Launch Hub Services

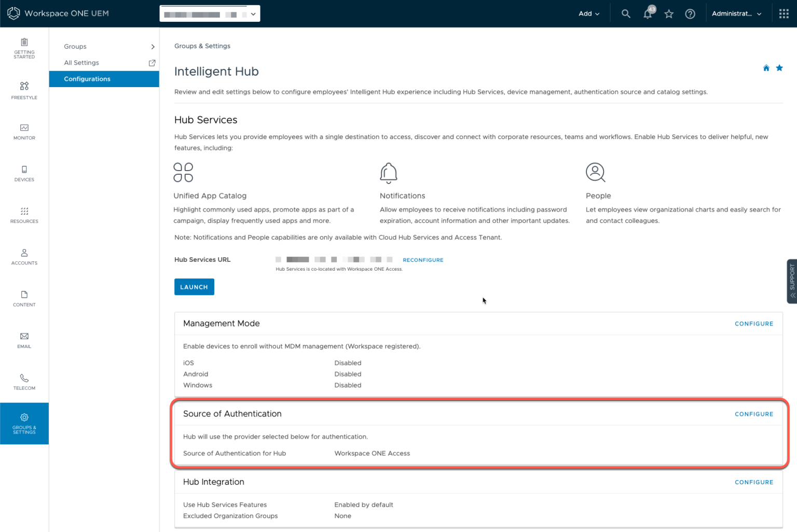tap(194, 287)
